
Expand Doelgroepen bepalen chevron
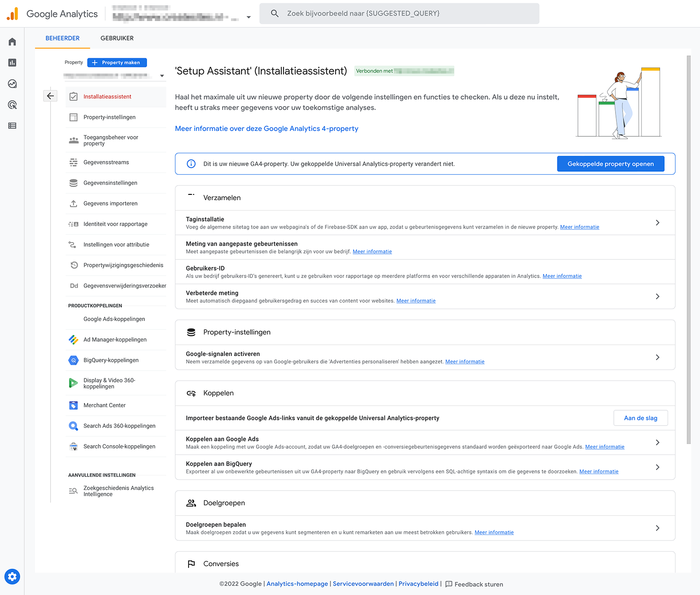coord(658,528)
